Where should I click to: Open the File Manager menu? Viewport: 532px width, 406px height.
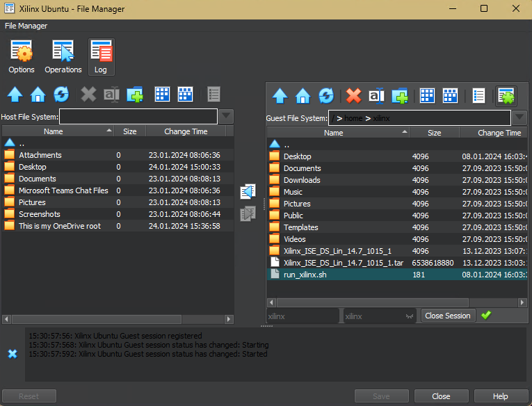click(26, 26)
